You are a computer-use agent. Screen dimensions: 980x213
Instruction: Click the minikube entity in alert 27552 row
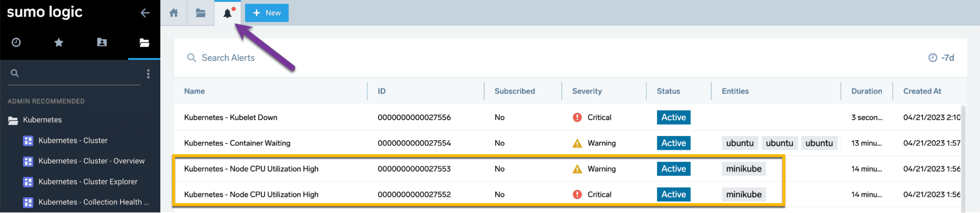point(744,194)
